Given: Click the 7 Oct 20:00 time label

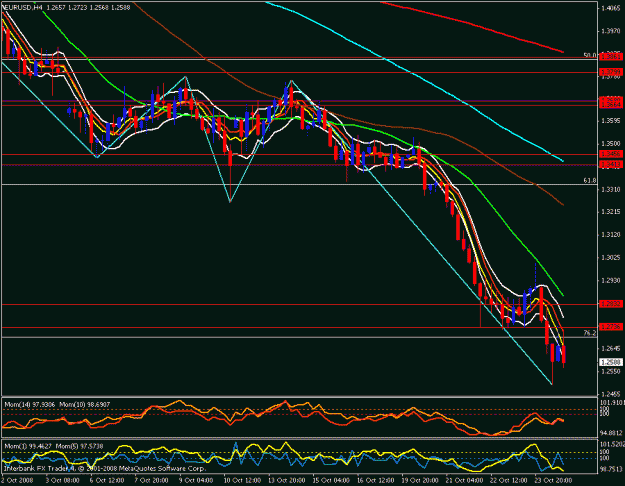Looking at the screenshot, I should click(x=151, y=480).
